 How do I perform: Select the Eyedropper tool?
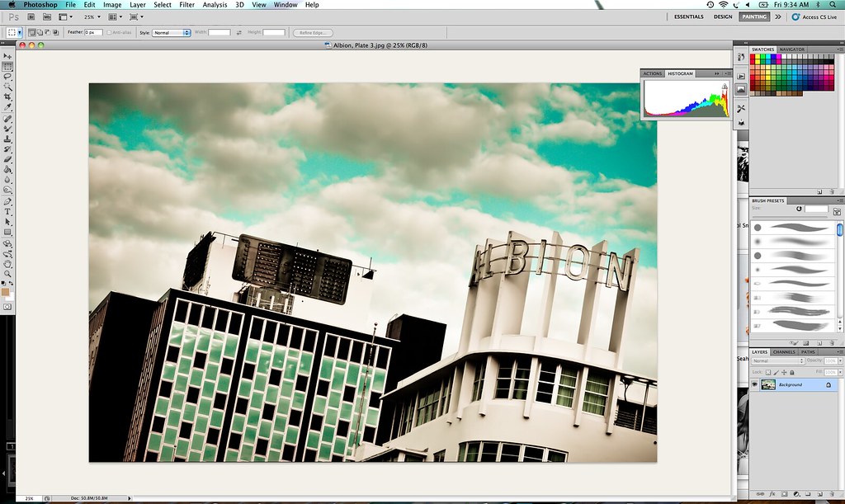point(7,107)
